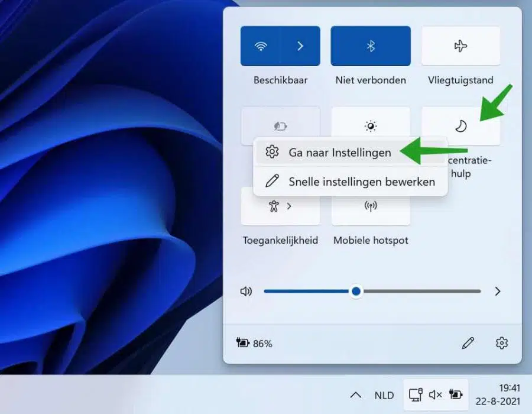Choose Snelle instellingen bewerken entry

click(350, 182)
